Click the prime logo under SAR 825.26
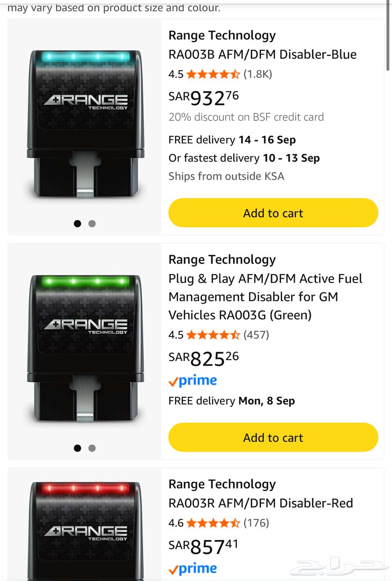The image size is (392, 581). pos(193,381)
